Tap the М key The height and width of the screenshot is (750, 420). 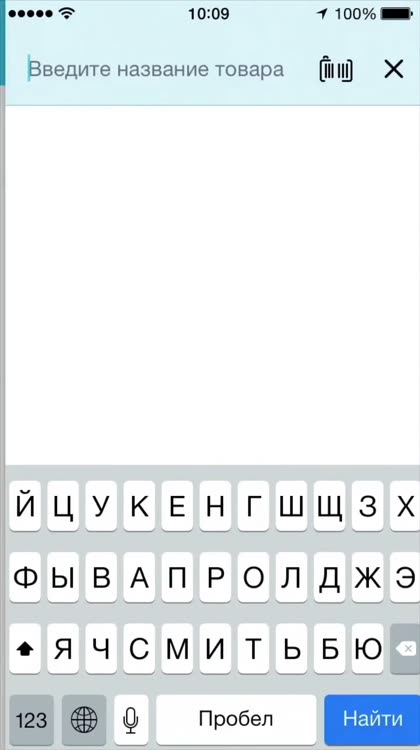coord(177,649)
